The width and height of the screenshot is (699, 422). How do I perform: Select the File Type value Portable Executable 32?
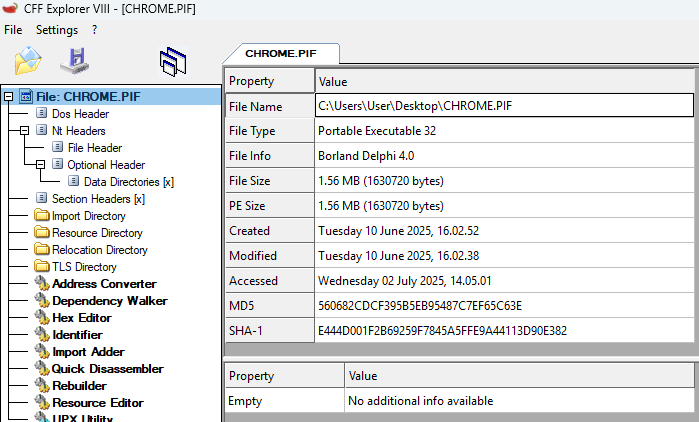click(x=504, y=131)
